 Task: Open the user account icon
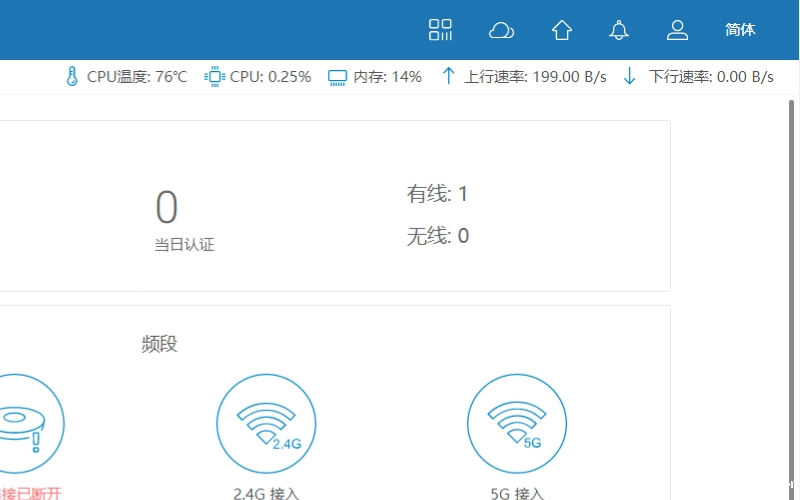pos(678,30)
